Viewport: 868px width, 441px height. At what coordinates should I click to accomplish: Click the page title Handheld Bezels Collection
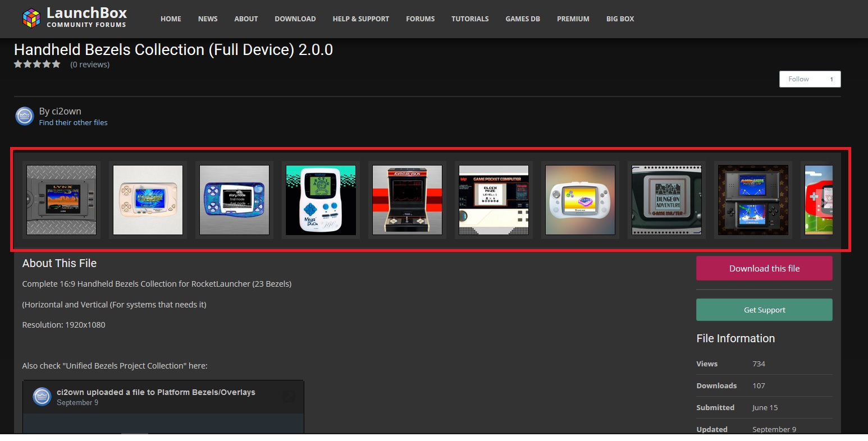(x=173, y=50)
